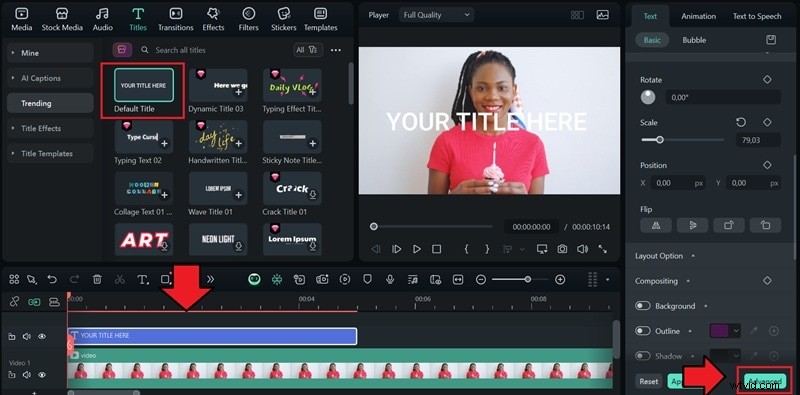This screenshot has height=395, width=800.
Task: Expand the Title Effects category
Action: 50,128
